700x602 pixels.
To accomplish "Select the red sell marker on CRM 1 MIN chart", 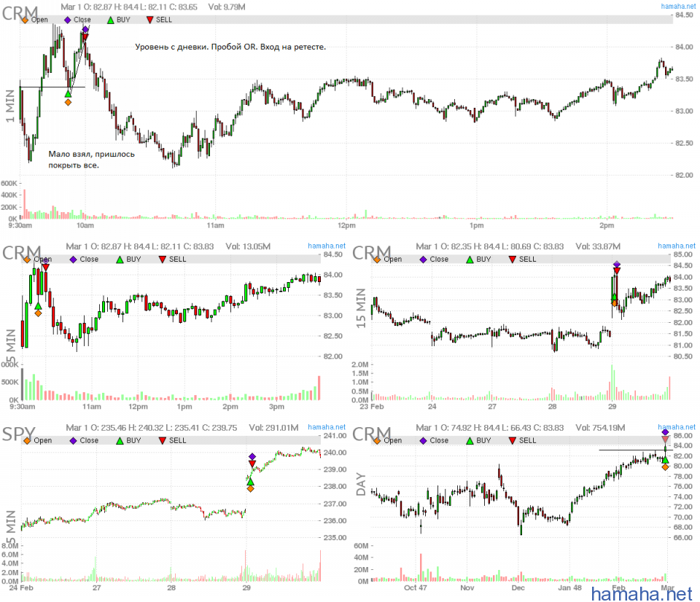I will pyautogui.click(x=85, y=37).
